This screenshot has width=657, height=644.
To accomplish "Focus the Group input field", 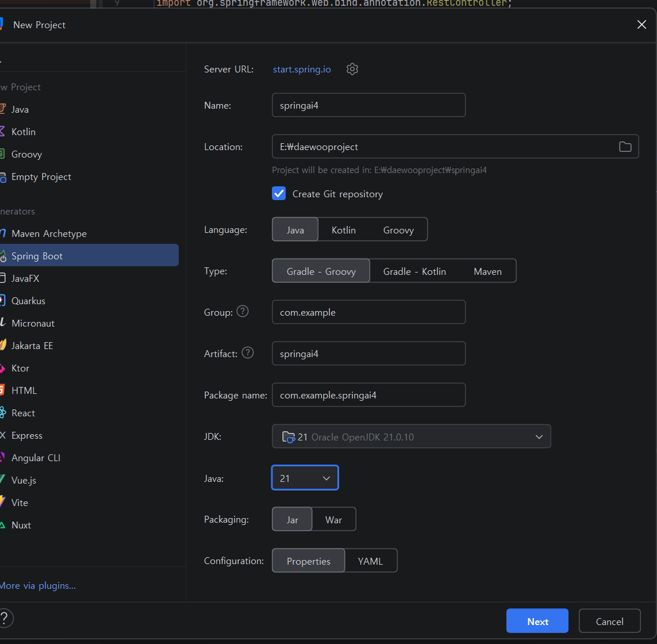I will point(368,312).
